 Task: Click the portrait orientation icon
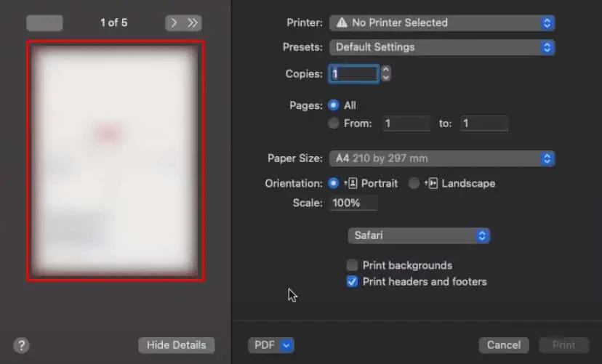coord(351,183)
